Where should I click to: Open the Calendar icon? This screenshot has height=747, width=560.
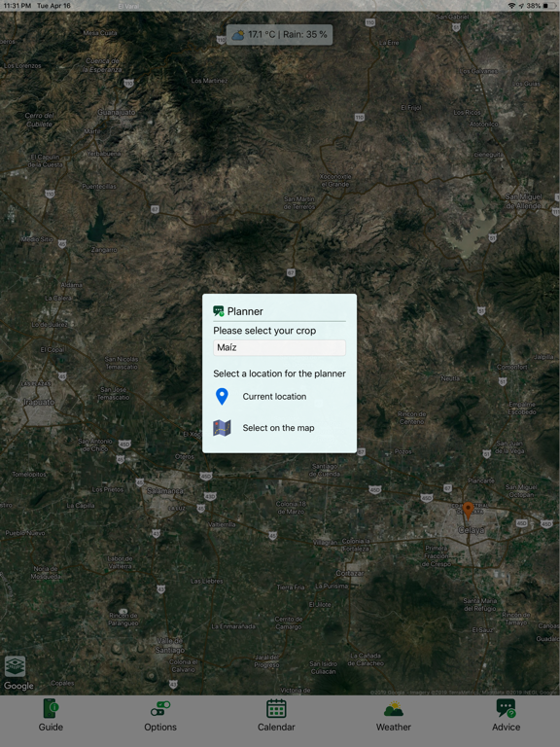pyautogui.click(x=276, y=708)
